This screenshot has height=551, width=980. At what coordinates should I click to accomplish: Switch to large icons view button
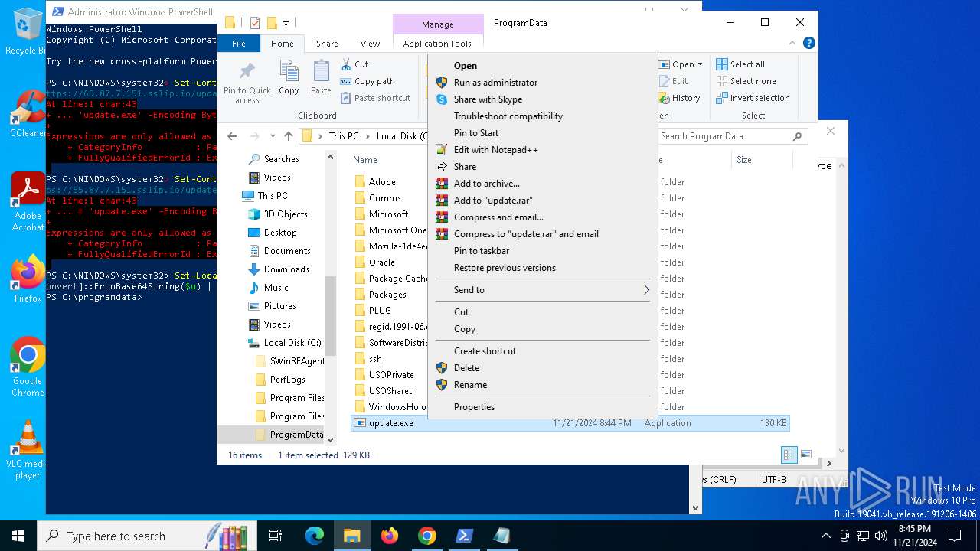point(806,455)
